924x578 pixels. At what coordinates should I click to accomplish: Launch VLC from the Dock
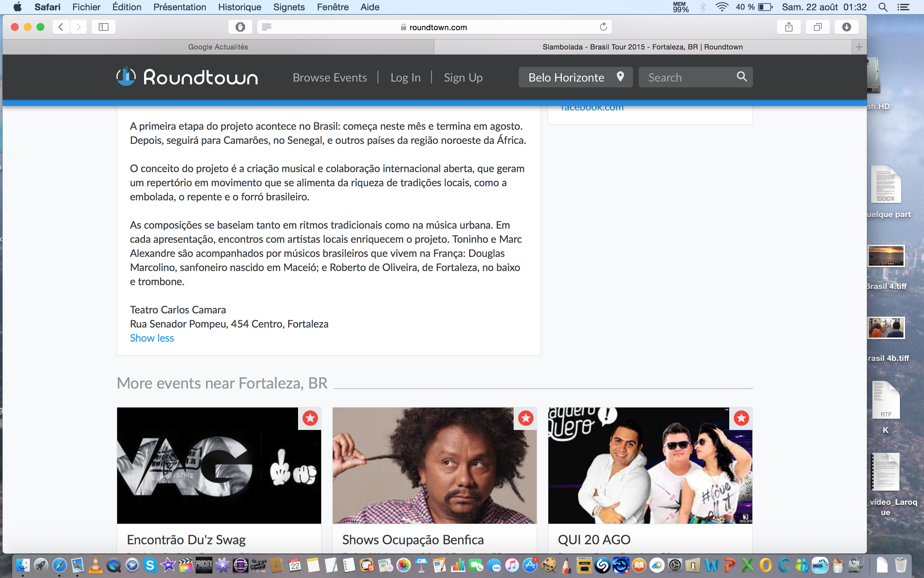tap(96, 565)
